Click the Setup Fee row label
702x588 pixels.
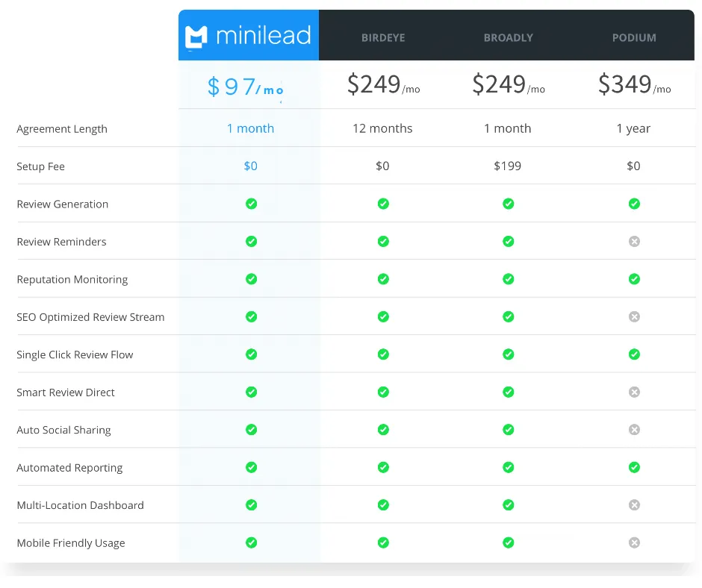click(x=41, y=166)
